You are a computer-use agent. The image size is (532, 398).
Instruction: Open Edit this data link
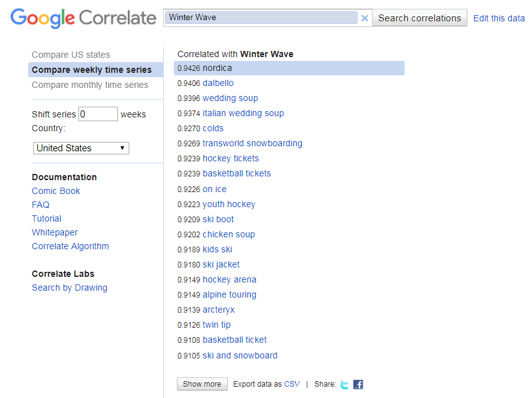point(499,18)
